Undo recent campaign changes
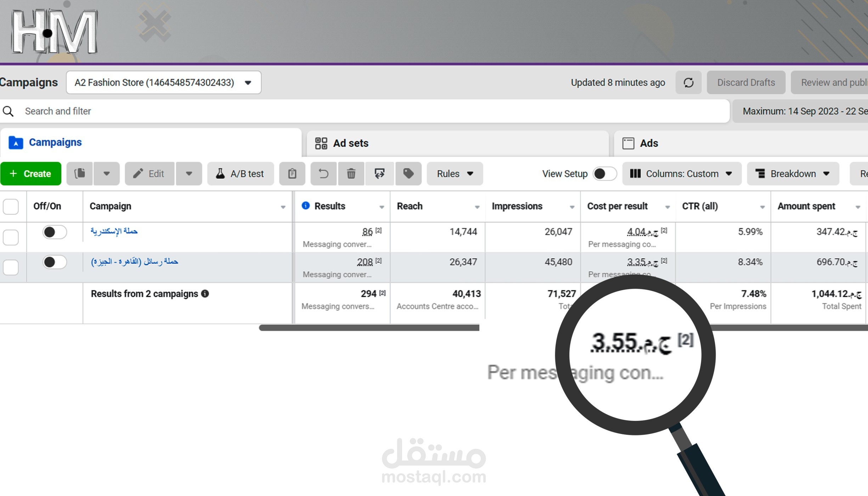 pos(323,174)
